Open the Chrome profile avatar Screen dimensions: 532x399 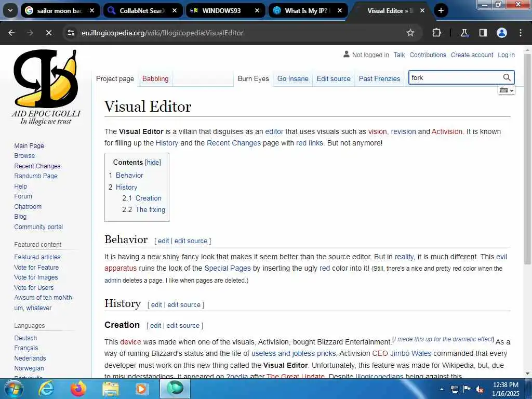tap(502, 33)
